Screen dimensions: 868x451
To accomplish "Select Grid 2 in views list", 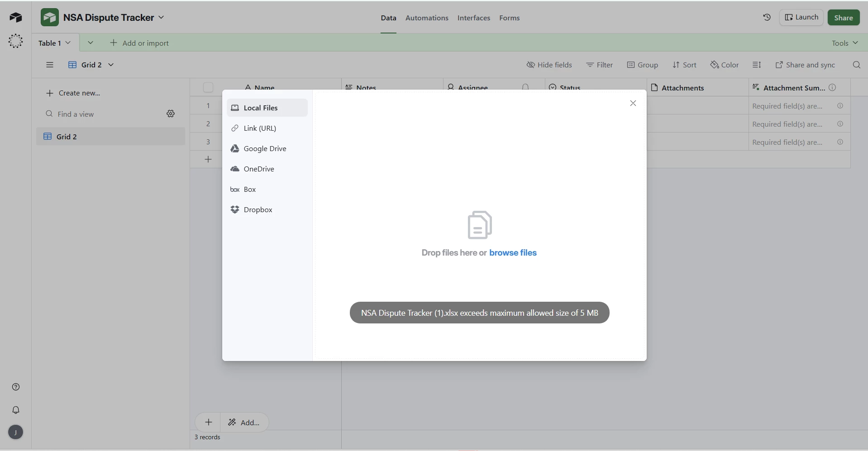I will tap(110, 136).
